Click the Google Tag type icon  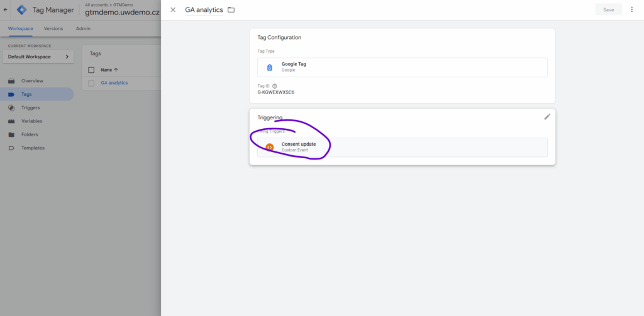269,67
